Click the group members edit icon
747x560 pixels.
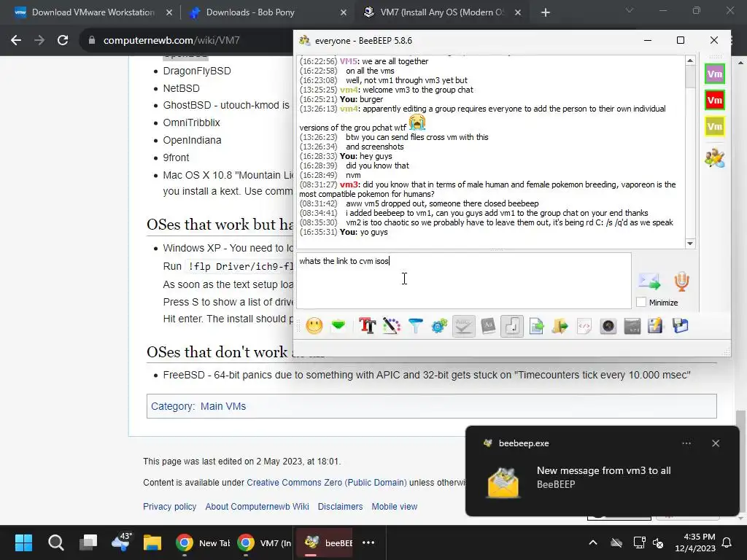coord(715,158)
